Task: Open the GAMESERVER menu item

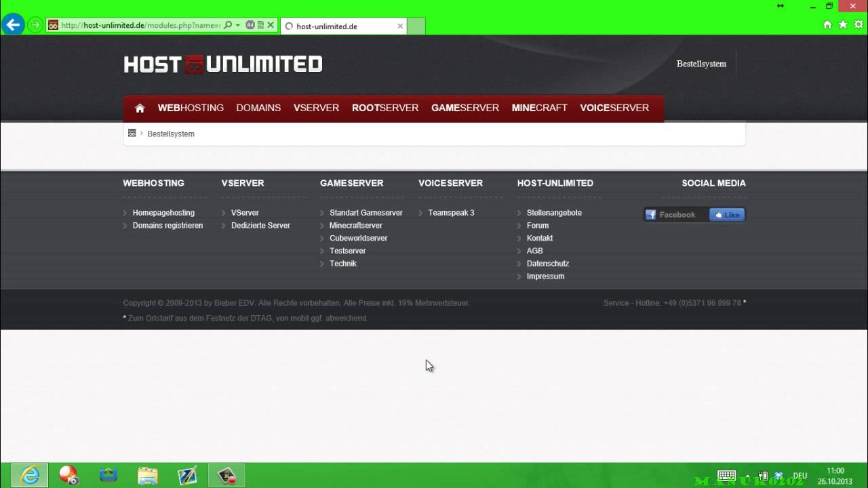Action: point(465,108)
